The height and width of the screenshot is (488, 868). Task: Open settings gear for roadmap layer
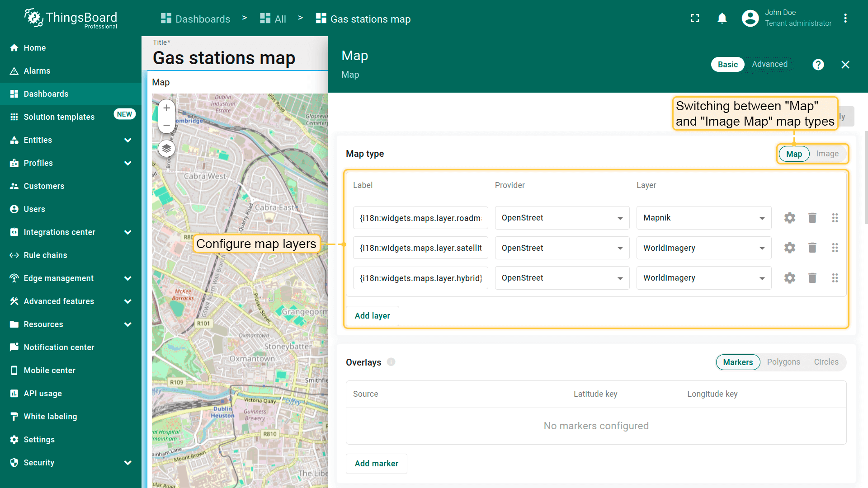coord(789,218)
